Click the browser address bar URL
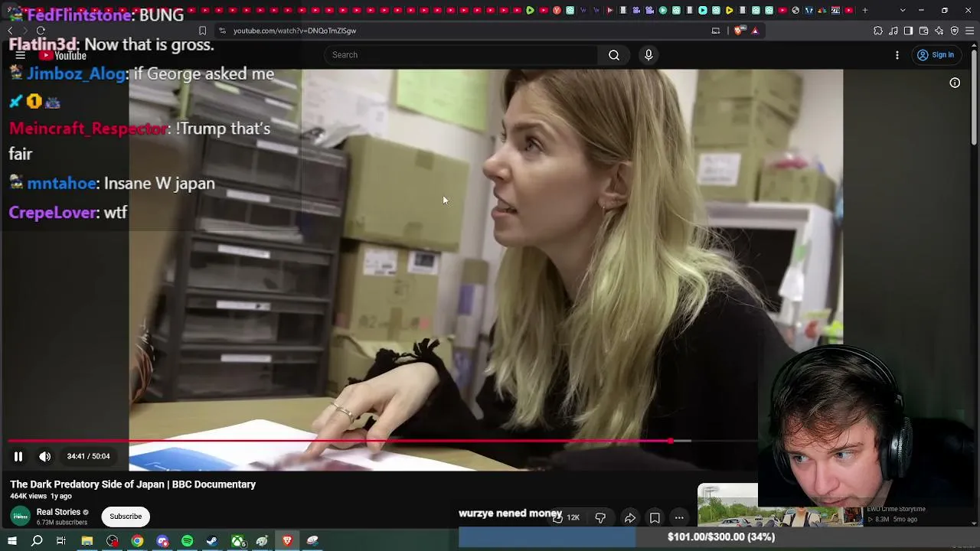Screen dimensions: 980x551 [x=295, y=31]
